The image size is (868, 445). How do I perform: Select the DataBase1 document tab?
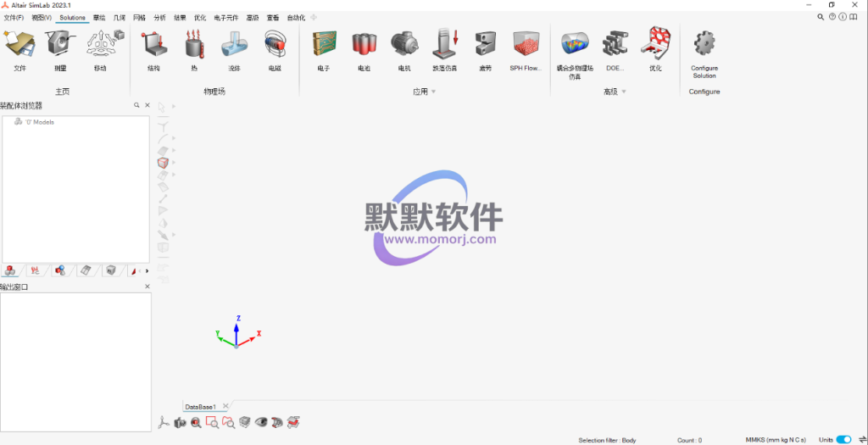pos(201,407)
